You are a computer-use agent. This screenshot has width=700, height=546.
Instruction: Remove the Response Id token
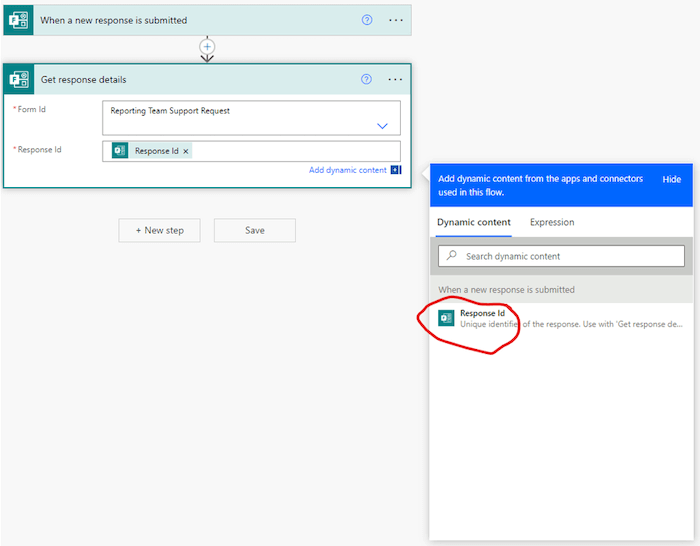(x=186, y=151)
